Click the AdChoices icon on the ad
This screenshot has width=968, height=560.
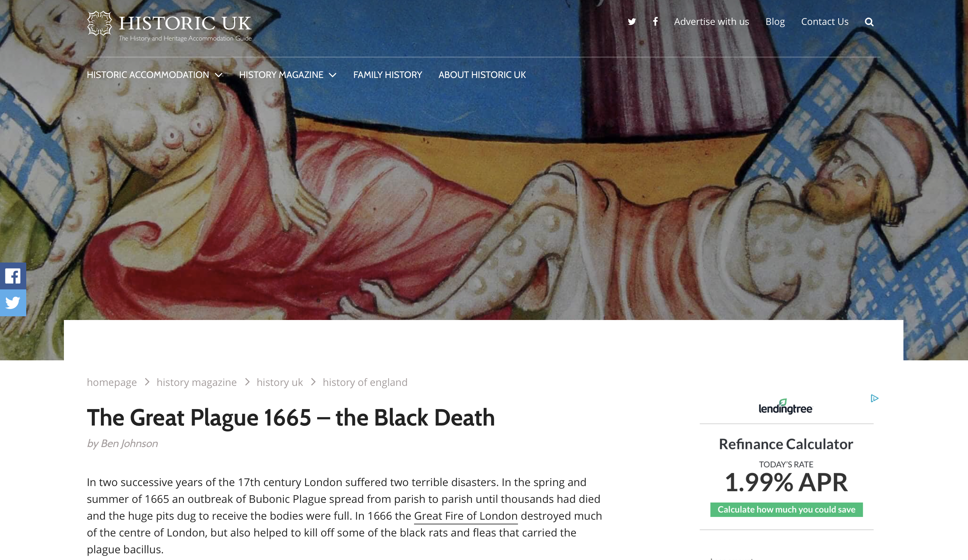[874, 398]
